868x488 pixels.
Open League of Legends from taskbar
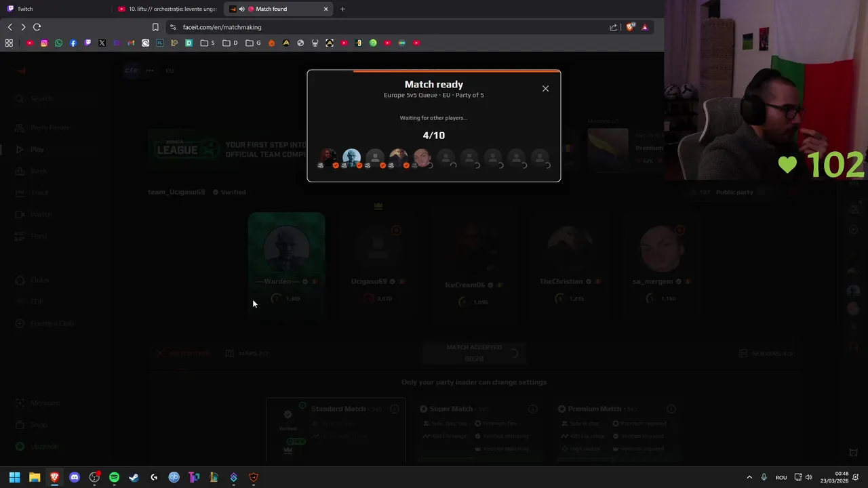[214, 477]
